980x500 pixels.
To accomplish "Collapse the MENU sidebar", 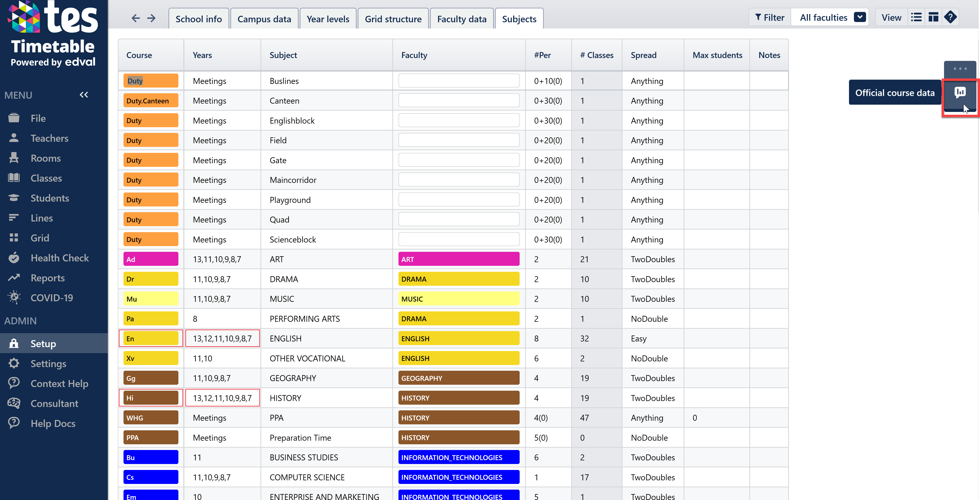I will click(84, 95).
